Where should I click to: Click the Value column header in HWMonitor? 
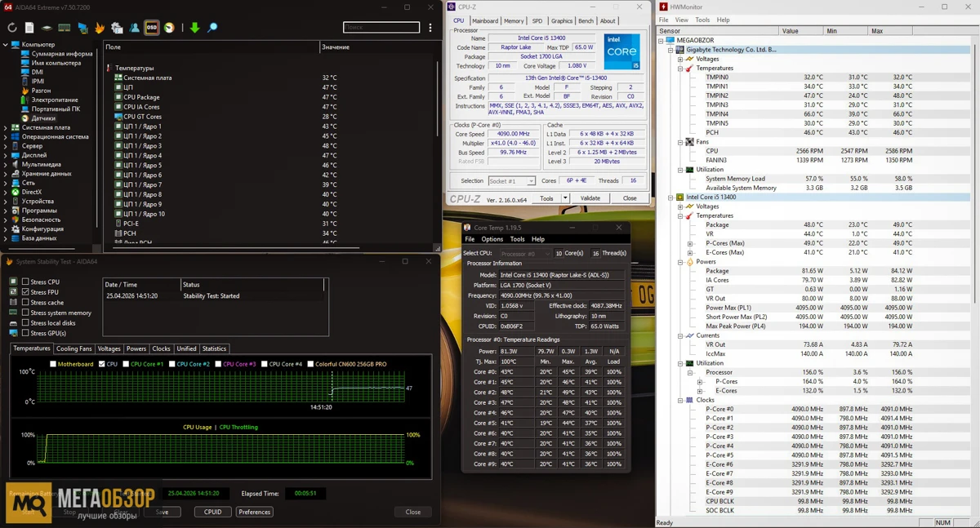pos(800,31)
